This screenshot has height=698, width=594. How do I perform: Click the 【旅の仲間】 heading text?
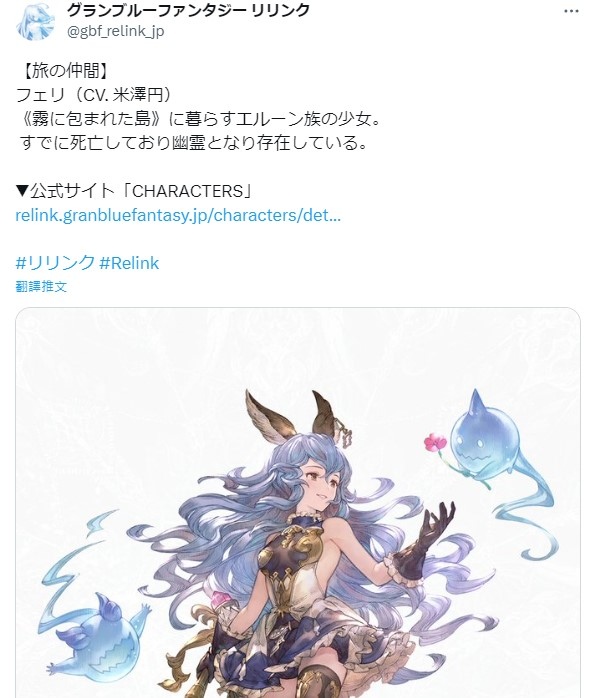coord(64,70)
